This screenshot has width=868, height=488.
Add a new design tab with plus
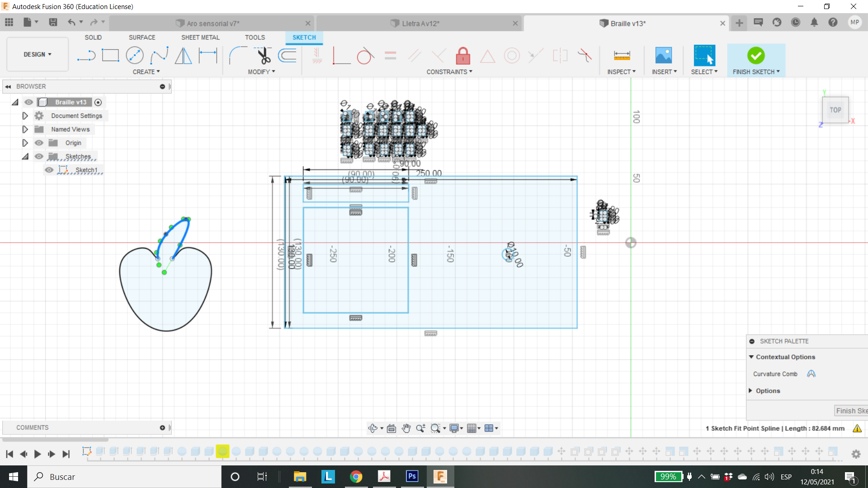[x=739, y=23]
